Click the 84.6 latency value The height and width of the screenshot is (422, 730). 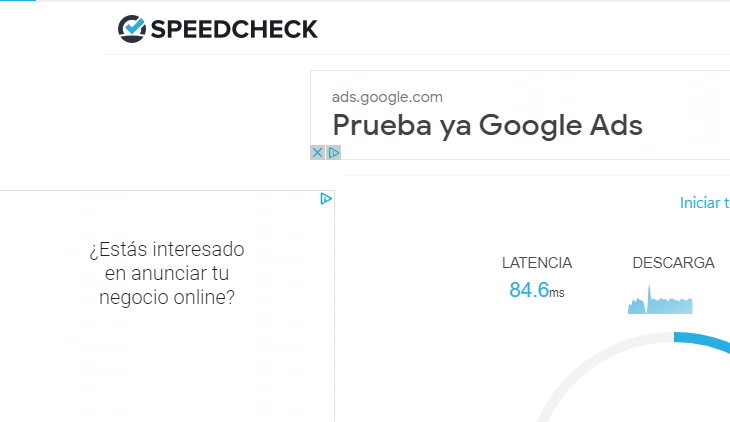point(529,290)
